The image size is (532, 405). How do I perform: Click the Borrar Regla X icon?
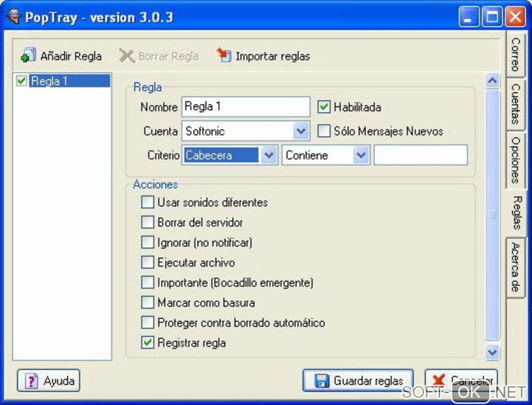tap(127, 56)
